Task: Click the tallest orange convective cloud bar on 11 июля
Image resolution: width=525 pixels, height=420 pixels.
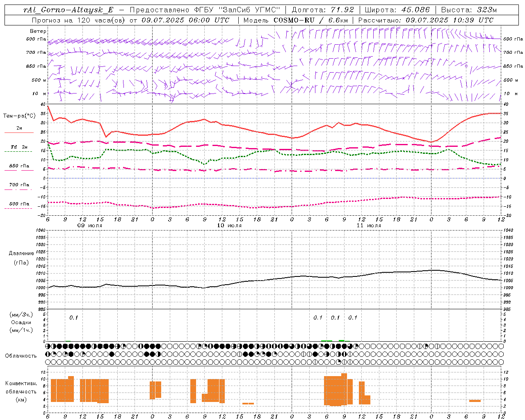Action: (344, 389)
